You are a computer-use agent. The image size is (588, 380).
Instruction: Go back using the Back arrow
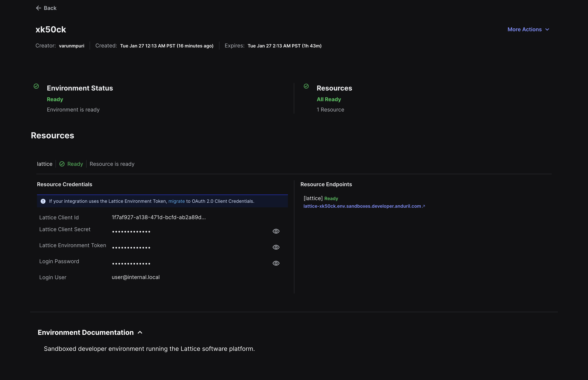point(46,8)
